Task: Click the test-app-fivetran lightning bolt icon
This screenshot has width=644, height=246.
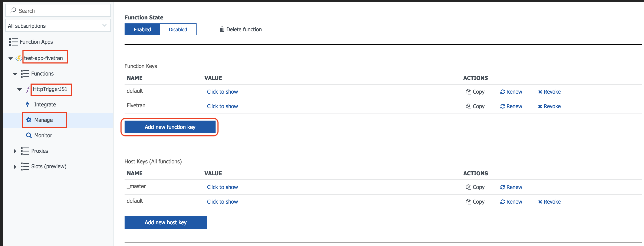Action: pos(19,58)
